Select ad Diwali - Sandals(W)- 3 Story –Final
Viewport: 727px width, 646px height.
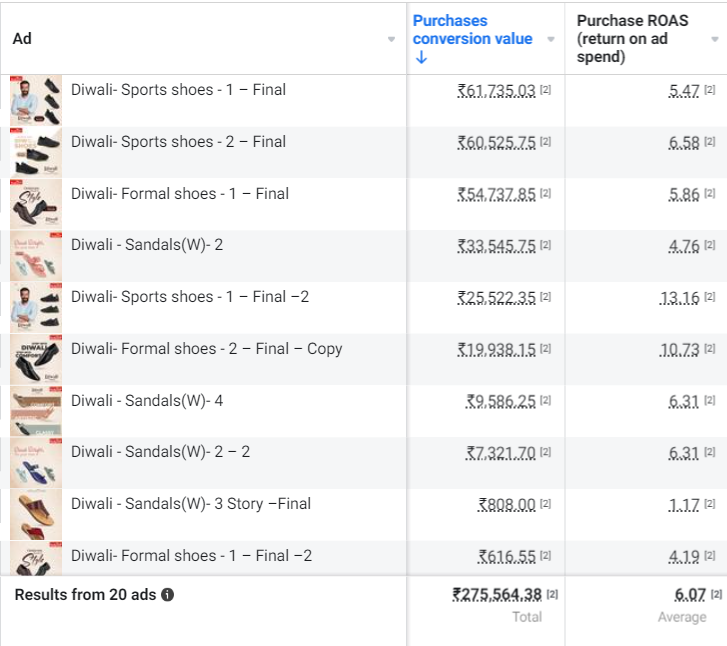click(x=191, y=504)
